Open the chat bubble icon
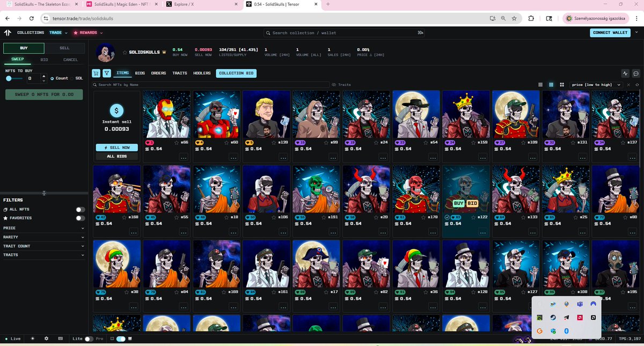Screen dimensions: 644x346 (x=636, y=73)
